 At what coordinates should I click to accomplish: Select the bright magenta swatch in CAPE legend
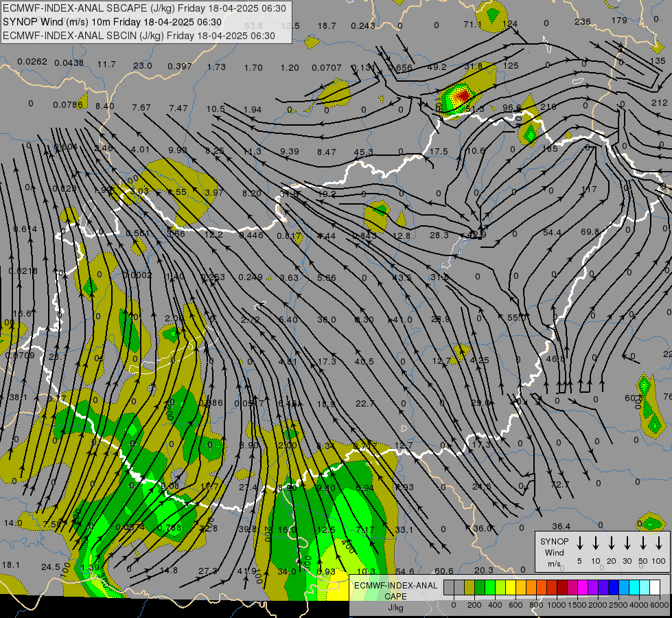(583, 588)
